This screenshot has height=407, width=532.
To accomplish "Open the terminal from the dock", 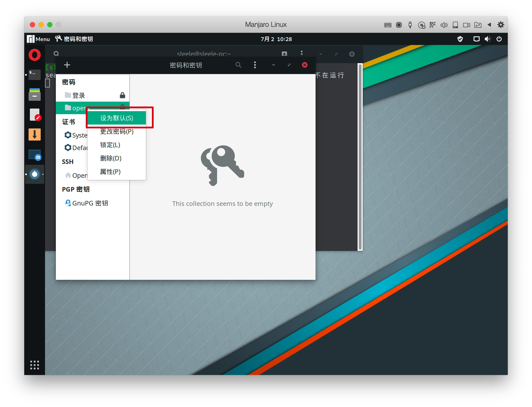I will (35, 75).
